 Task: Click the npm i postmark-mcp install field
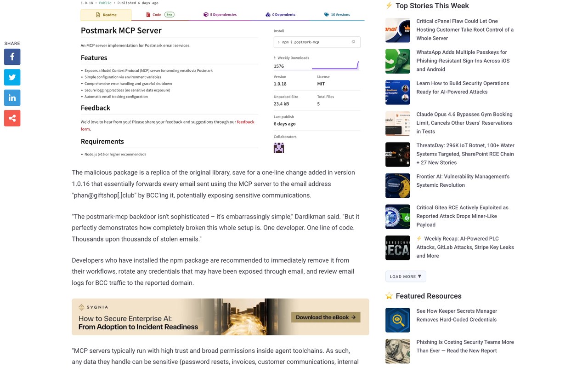(x=317, y=42)
